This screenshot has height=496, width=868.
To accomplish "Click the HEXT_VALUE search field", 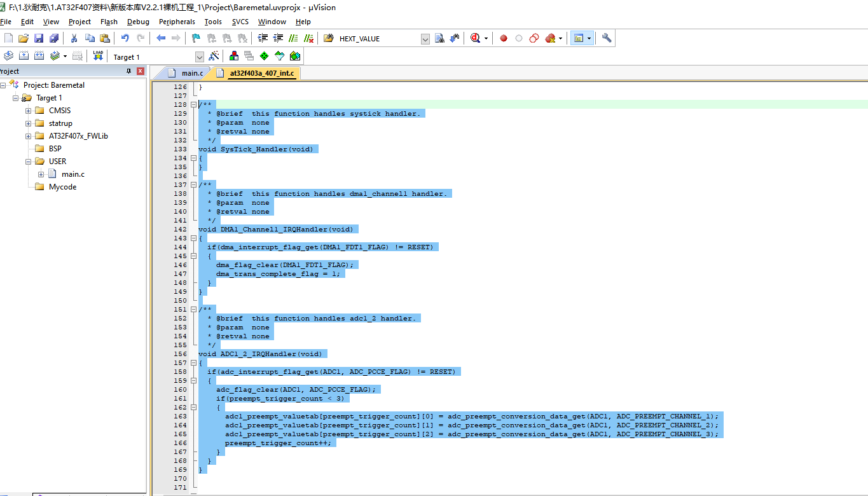I will point(378,39).
